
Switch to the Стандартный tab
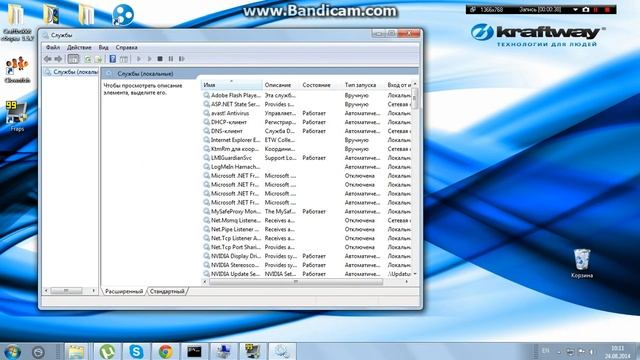[x=167, y=291]
